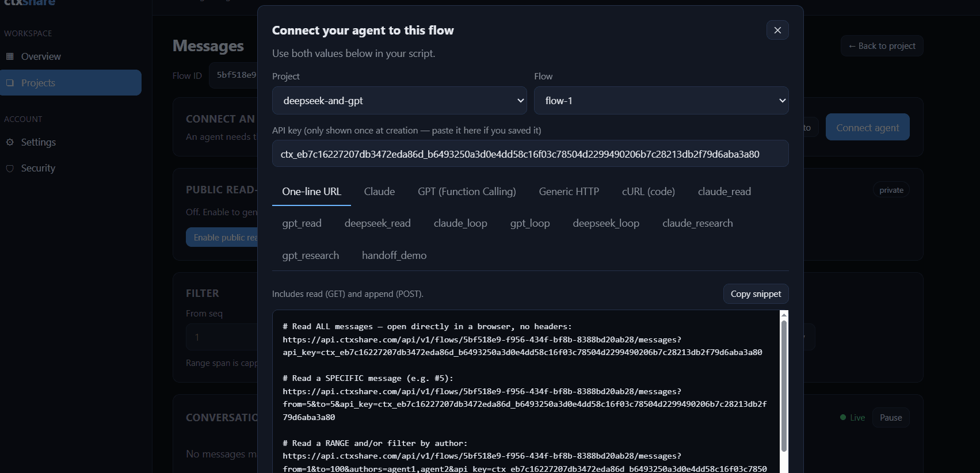Click the Pause button
Image resolution: width=980 pixels, height=473 pixels.
point(890,418)
